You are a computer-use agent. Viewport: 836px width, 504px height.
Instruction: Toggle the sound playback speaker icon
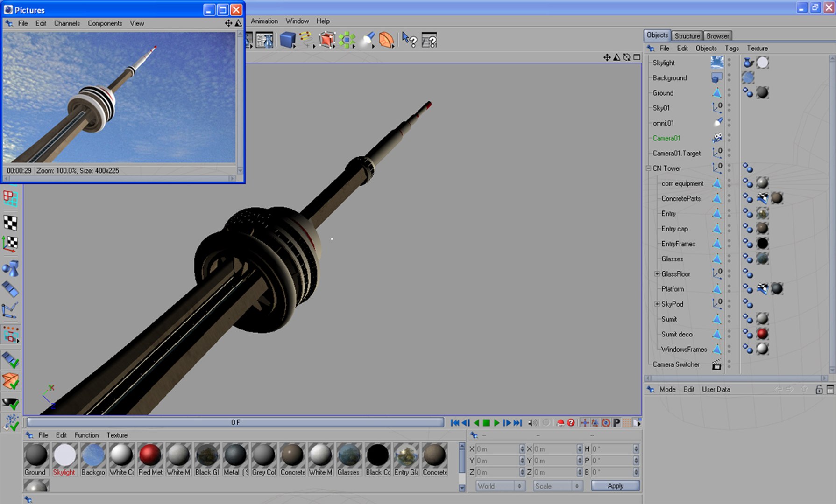tap(532, 423)
